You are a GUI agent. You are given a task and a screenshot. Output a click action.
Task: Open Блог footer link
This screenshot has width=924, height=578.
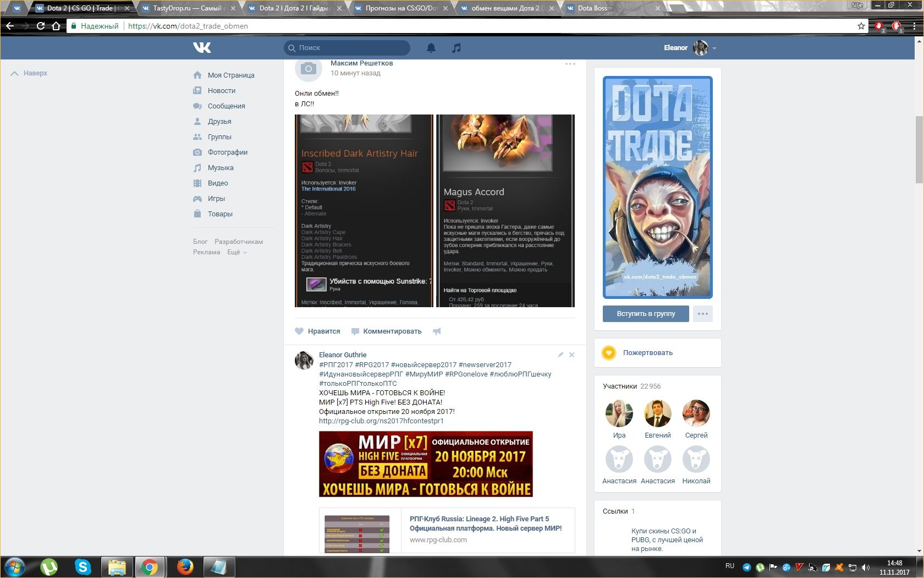[200, 242]
